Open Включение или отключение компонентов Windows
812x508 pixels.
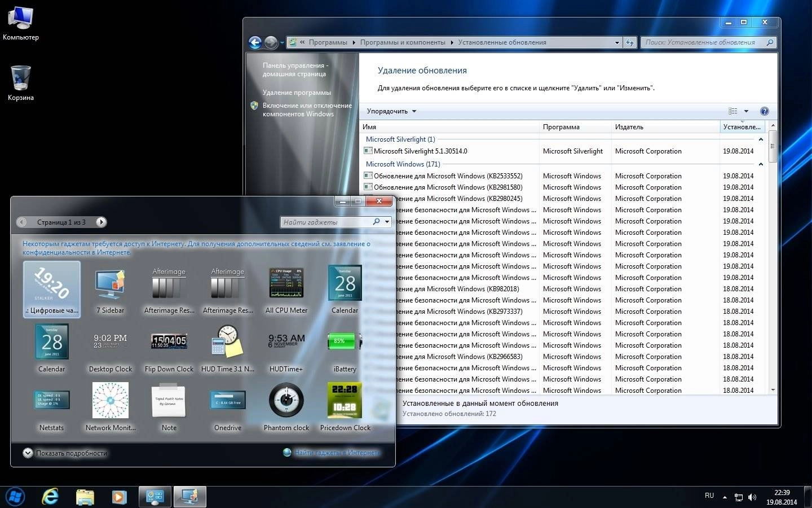307,110
